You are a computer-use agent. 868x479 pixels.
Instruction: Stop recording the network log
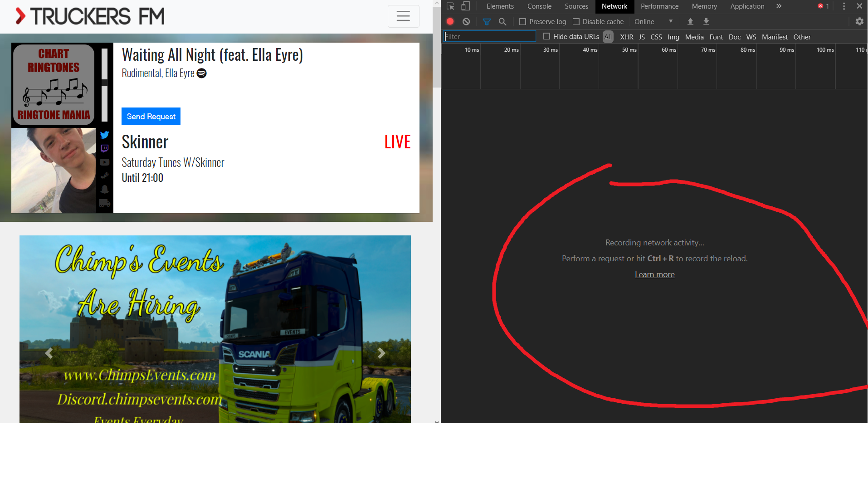[450, 21]
